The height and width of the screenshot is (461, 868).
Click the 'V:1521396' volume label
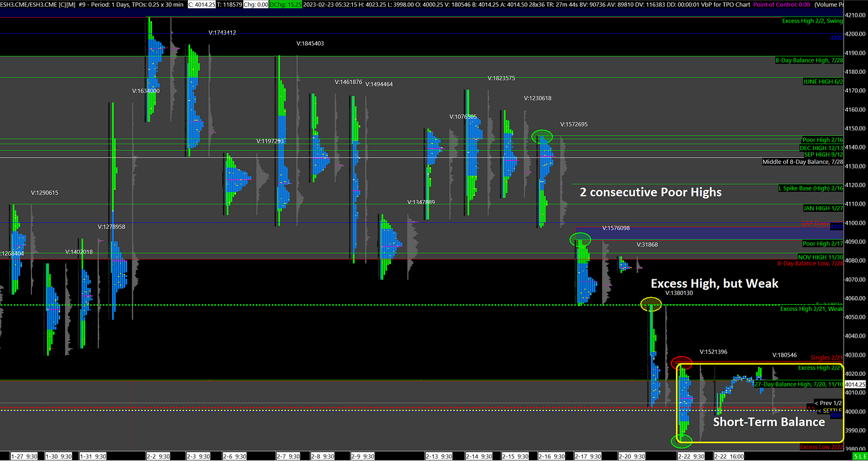[714, 352]
